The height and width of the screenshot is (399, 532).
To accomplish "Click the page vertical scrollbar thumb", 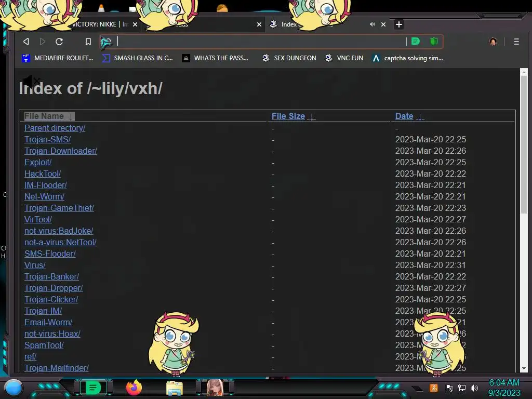I will coord(524,144).
